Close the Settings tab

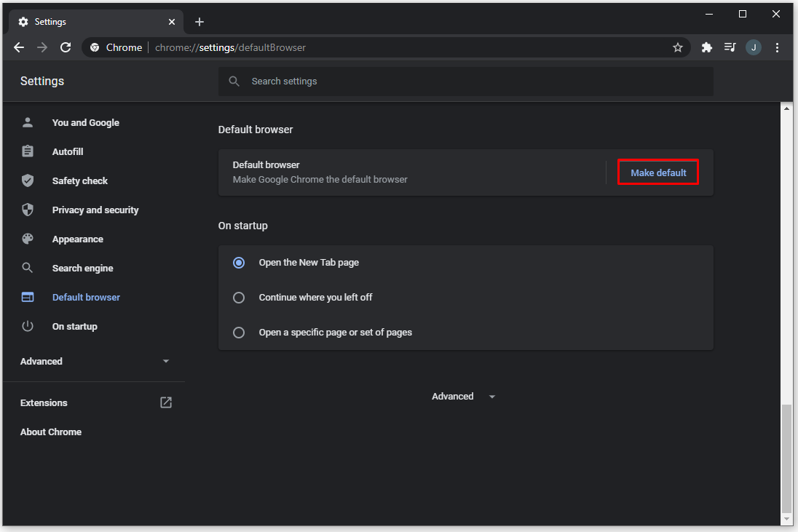pyautogui.click(x=172, y=22)
